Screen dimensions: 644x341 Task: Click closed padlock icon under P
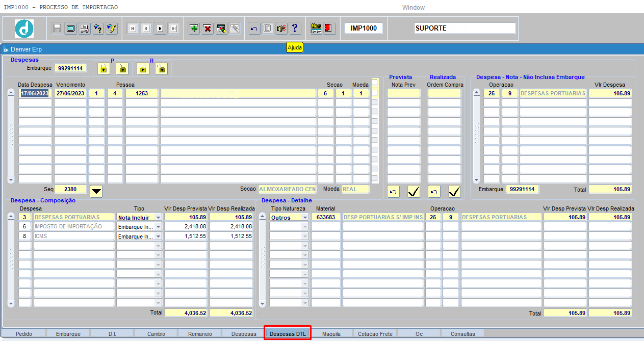(104, 68)
